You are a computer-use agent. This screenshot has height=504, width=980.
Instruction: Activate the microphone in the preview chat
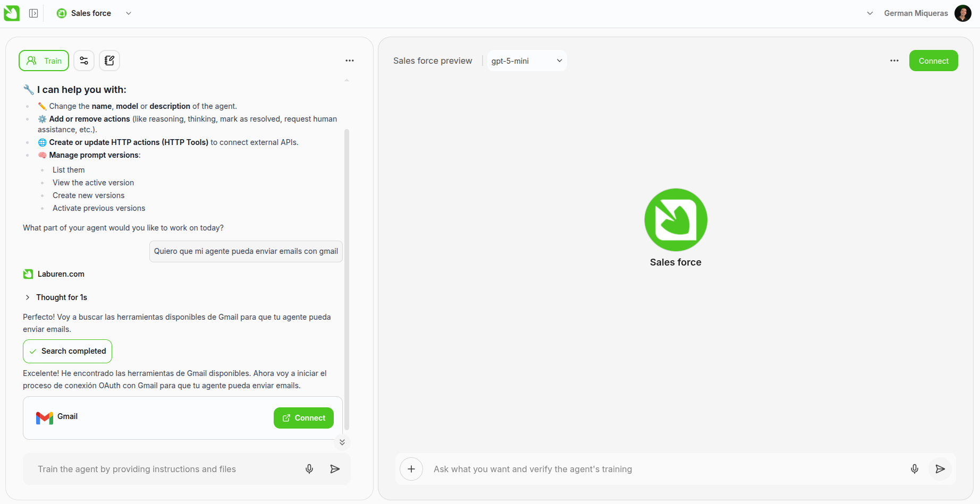(915, 469)
